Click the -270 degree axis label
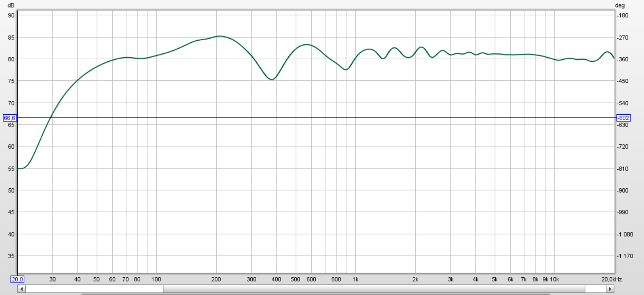 pos(623,37)
